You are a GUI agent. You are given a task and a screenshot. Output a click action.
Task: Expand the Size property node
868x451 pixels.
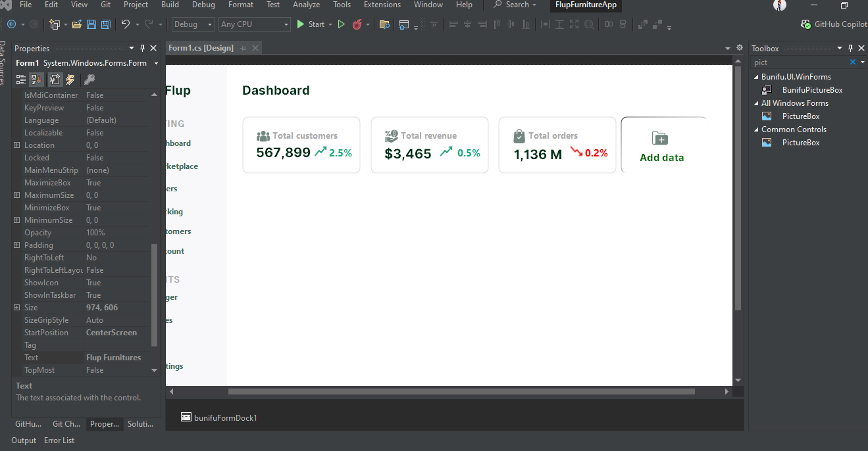17,308
